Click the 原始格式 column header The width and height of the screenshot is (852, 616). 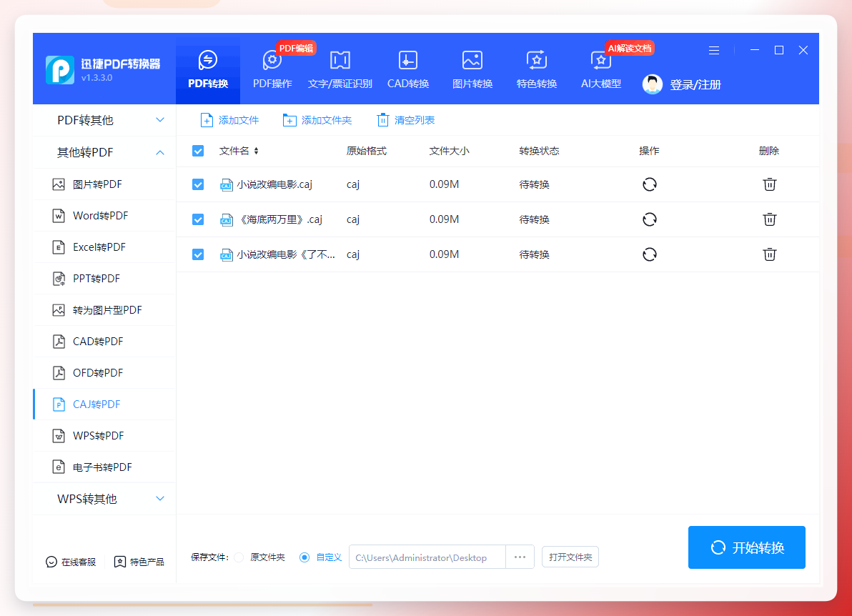click(366, 151)
